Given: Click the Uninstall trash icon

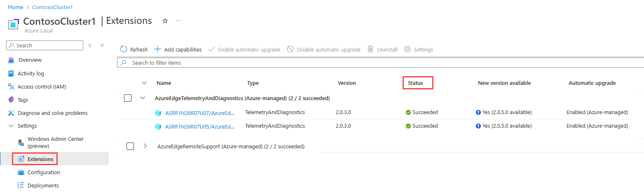Looking at the screenshot, I should pos(370,49).
